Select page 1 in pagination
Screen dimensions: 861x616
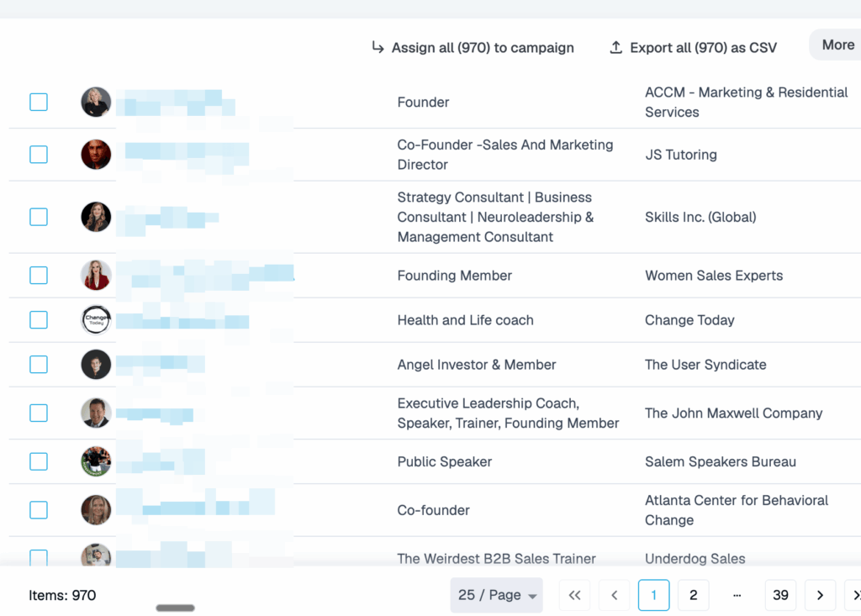coord(653,595)
